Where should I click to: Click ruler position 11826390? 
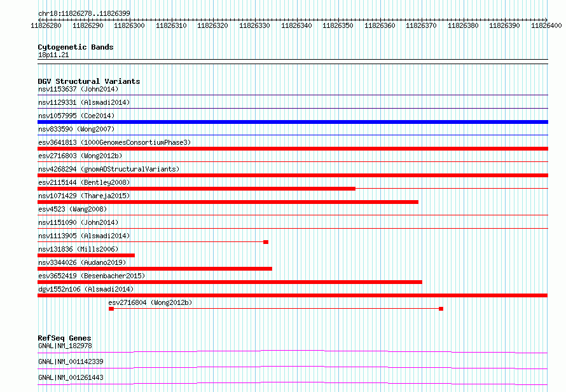(x=505, y=25)
